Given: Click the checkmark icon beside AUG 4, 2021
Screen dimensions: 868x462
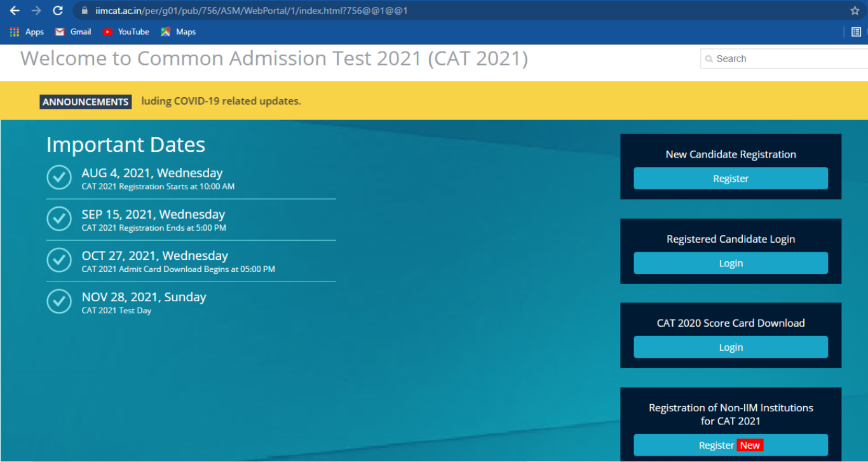Looking at the screenshot, I should tap(59, 177).
